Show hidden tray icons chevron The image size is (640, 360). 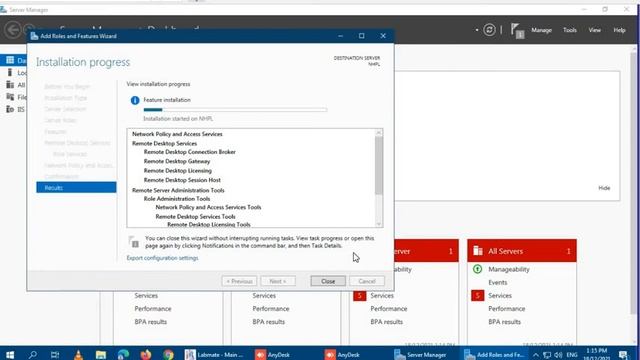pyautogui.click(x=536, y=355)
